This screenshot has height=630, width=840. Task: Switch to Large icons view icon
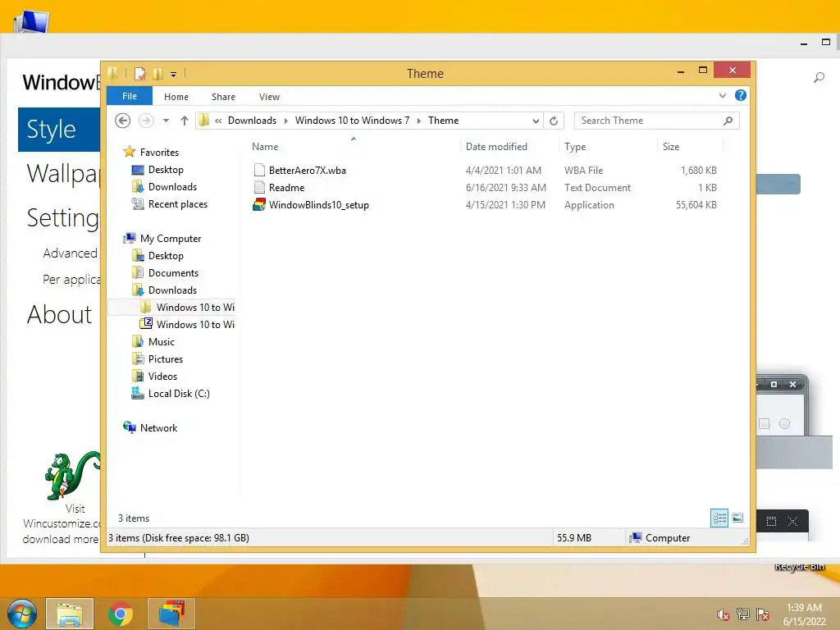(x=737, y=518)
